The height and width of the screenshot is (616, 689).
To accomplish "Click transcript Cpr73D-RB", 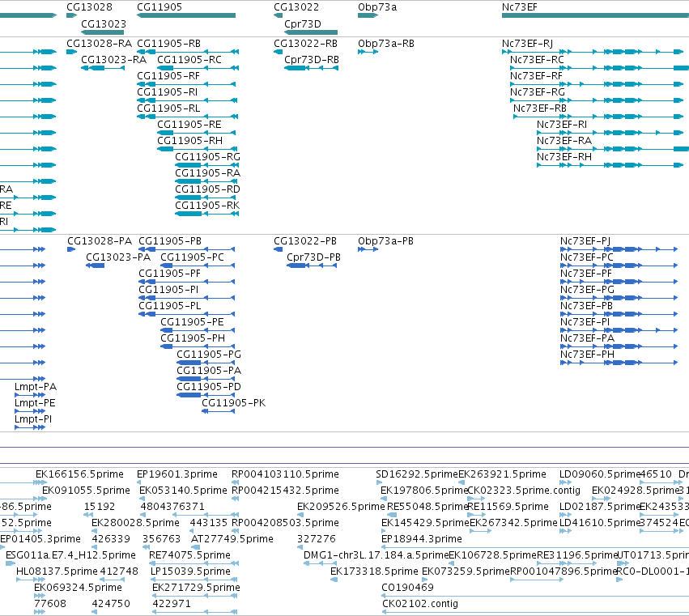I will [x=311, y=60].
